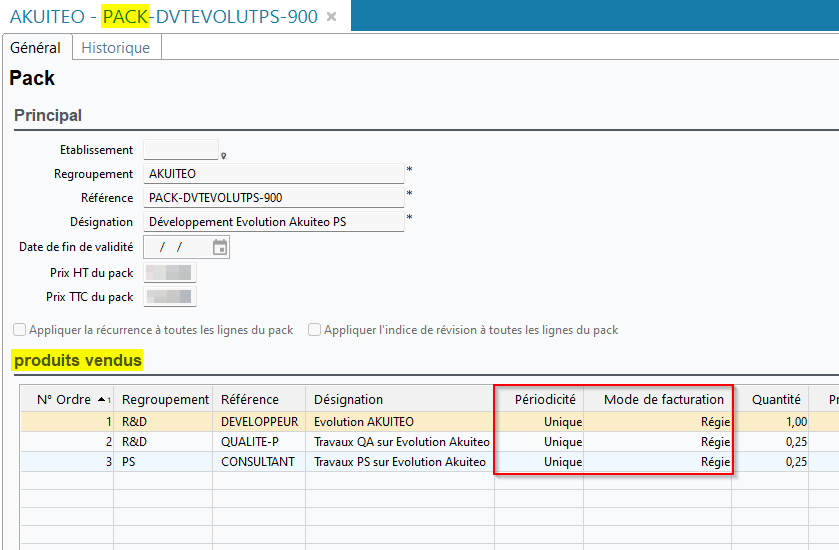Click the Prix TTC du pack field
Screen dimensions: 839x550
point(170,296)
